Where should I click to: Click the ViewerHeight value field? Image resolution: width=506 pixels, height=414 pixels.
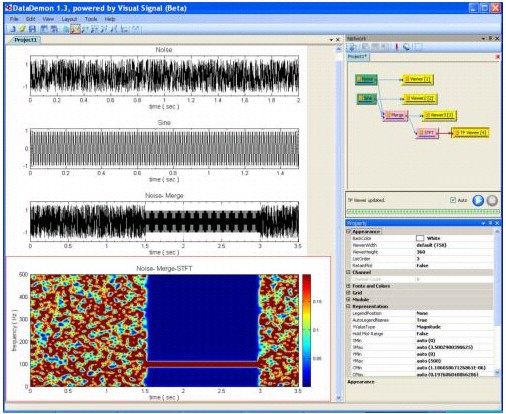pyautogui.click(x=454, y=252)
